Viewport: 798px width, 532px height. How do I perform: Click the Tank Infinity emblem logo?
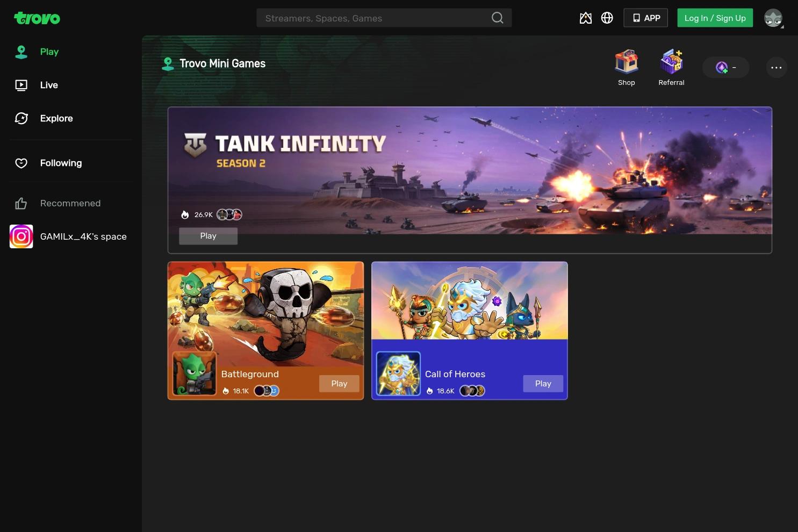195,145
